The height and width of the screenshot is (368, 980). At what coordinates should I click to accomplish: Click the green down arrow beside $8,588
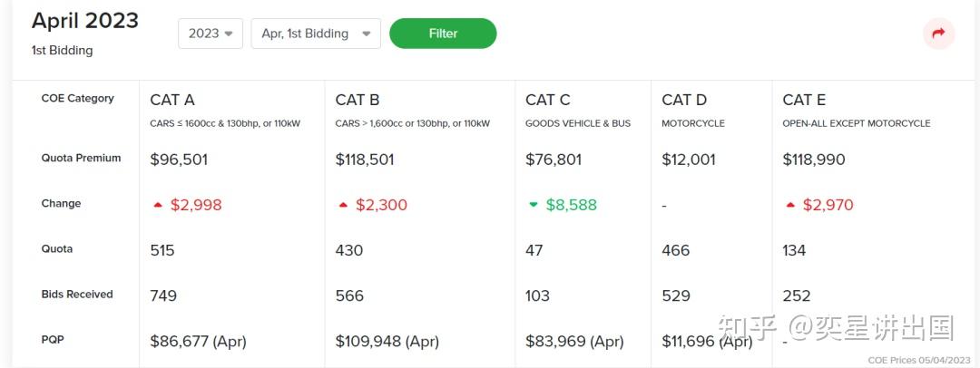coord(534,204)
